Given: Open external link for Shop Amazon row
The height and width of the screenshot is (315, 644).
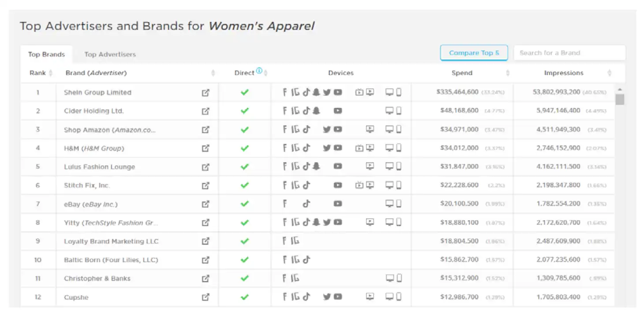Looking at the screenshot, I should (x=206, y=130).
